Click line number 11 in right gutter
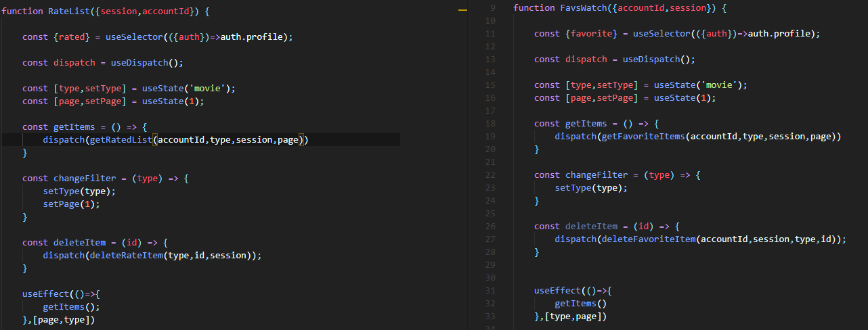 click(491, 33)
